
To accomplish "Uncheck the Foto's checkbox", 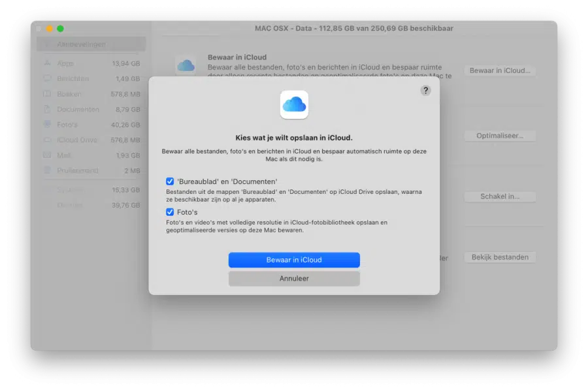I will click(170, 212).
